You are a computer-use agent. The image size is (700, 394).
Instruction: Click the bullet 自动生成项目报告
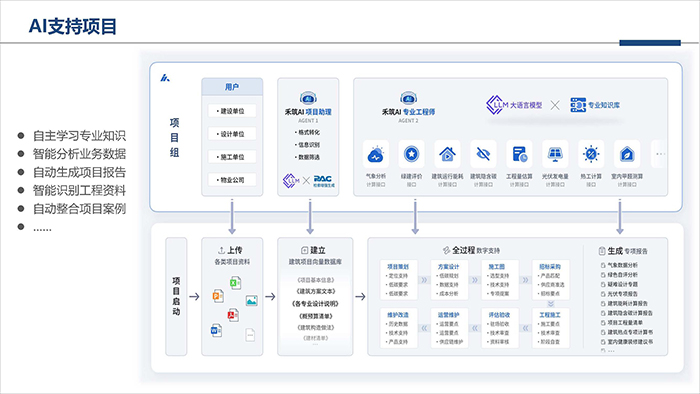tap(79, 172)
